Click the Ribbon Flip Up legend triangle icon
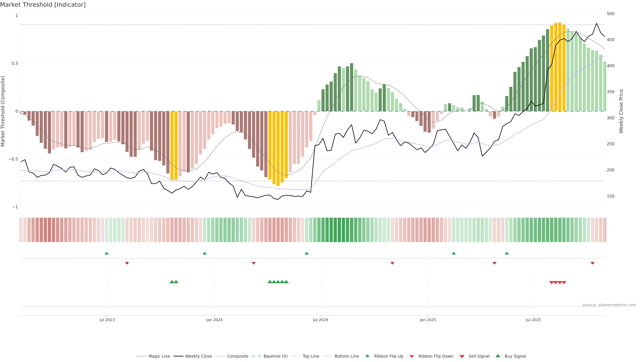Image resolution: width=644 pixels, height=362 pixels. (x=367, y=356)
